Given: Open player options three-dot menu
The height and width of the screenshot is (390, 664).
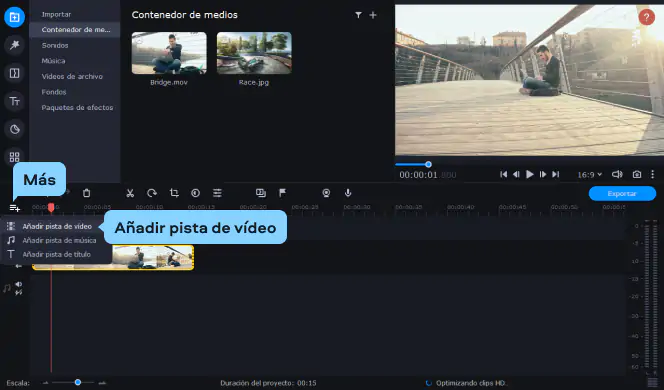Looking at the screenshot, I should 653,174.
